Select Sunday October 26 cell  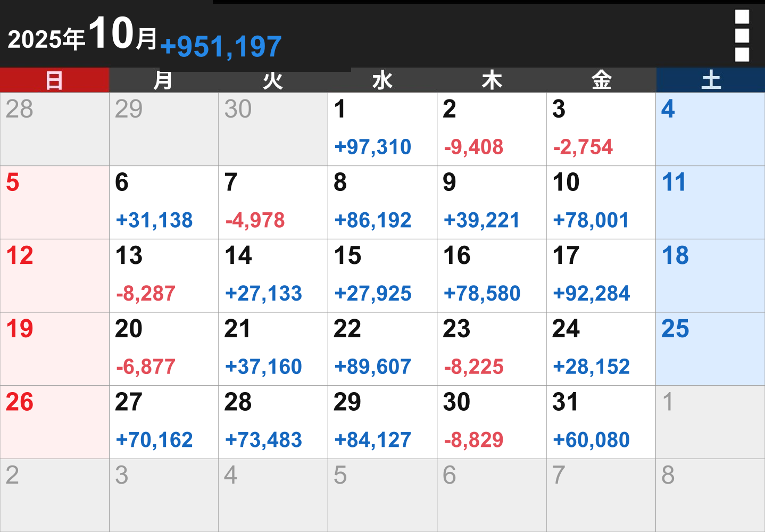(x=54, y=422)
